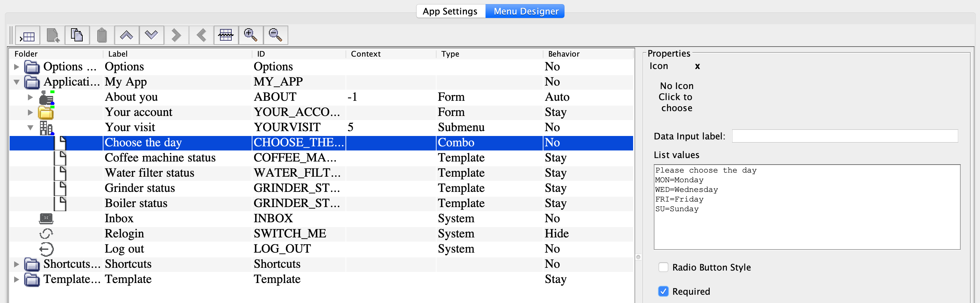Expand the Options folder
This screenshot has height=303, width=980.
[16, 67]
